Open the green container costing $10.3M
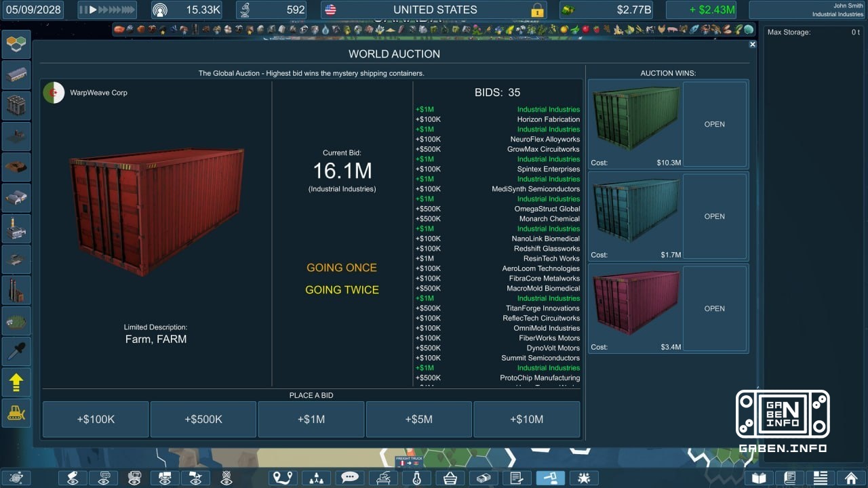The image size is (868, 488). (x=715, y=124)
